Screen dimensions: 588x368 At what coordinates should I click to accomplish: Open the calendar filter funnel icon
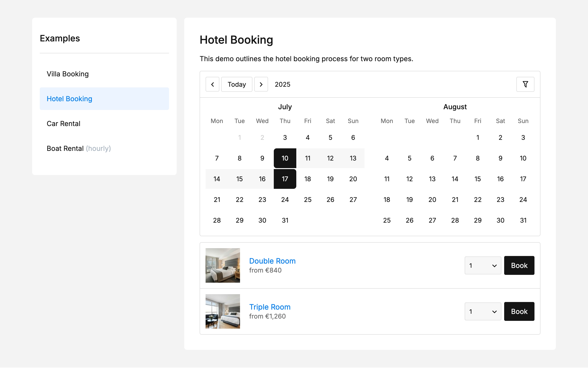[x=525, y=84]
